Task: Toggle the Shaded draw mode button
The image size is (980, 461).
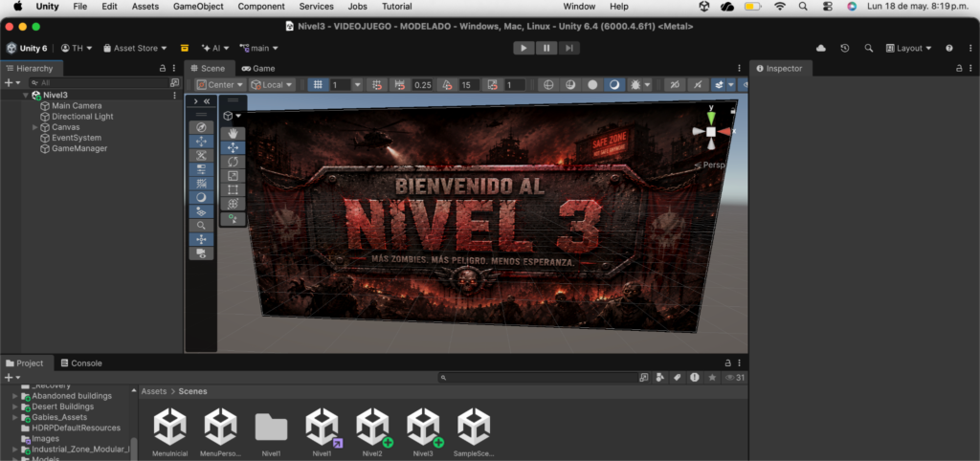Action: [614, 85]
